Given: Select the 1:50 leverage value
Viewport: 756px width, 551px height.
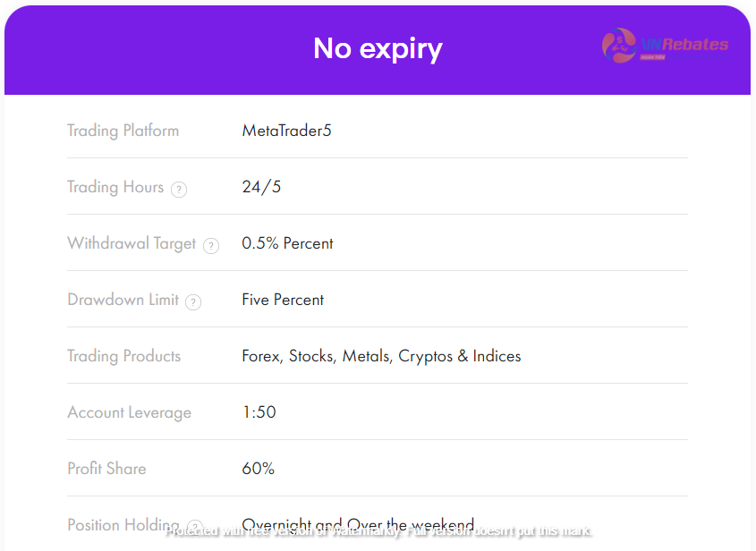Looking at the screenshot, I should pos(259,412).
